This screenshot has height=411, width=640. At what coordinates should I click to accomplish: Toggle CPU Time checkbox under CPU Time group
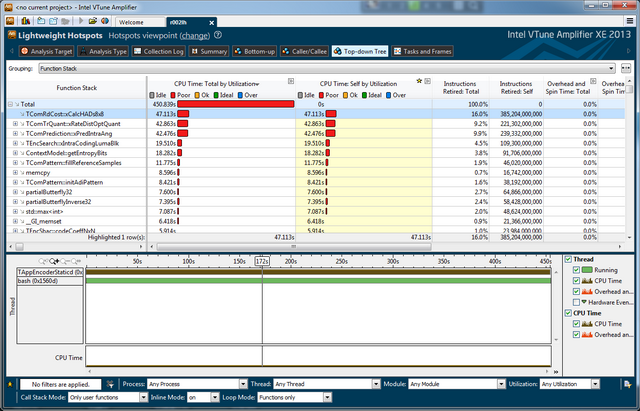coord(576,324)
